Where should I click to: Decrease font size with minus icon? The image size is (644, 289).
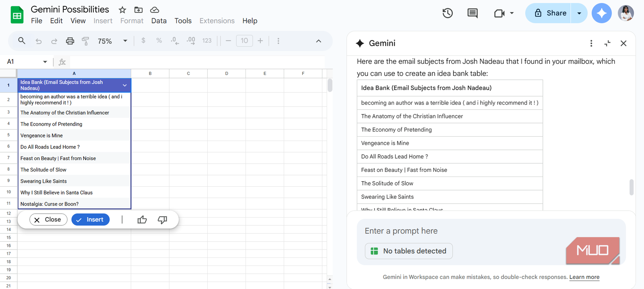click(228, 41)
